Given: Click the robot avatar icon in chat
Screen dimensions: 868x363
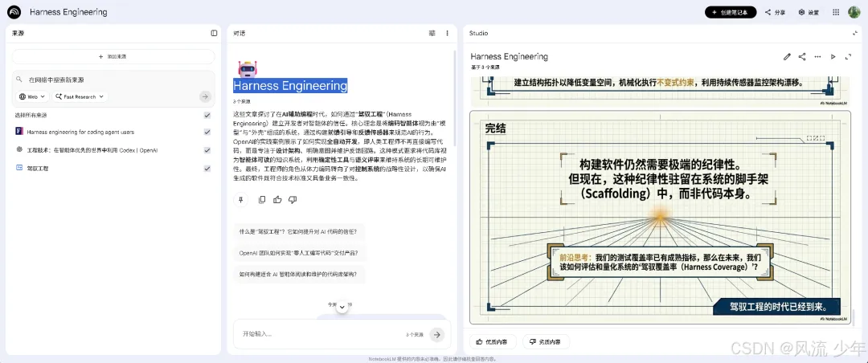Looking at the screenshot, I should coord(247,68).
